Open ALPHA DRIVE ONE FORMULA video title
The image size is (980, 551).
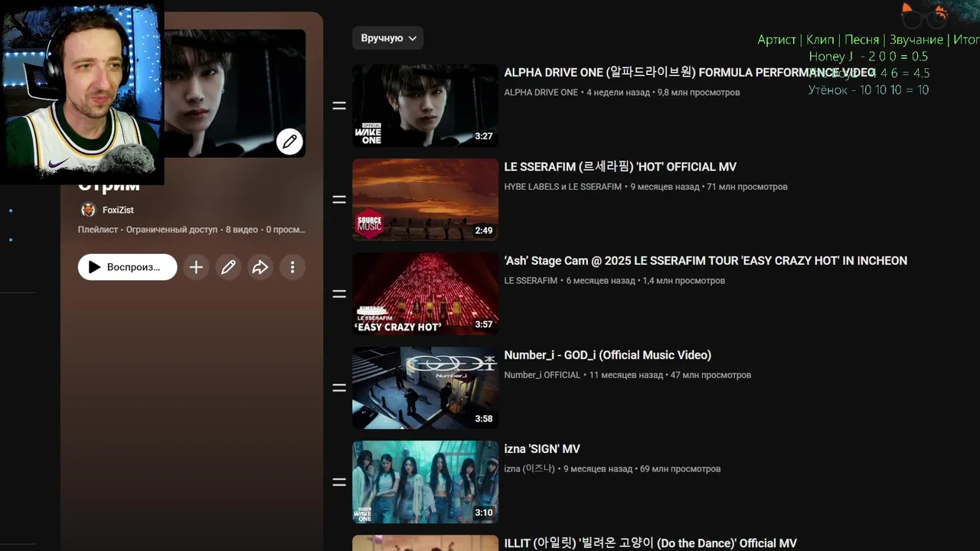[x=689, y=73]
